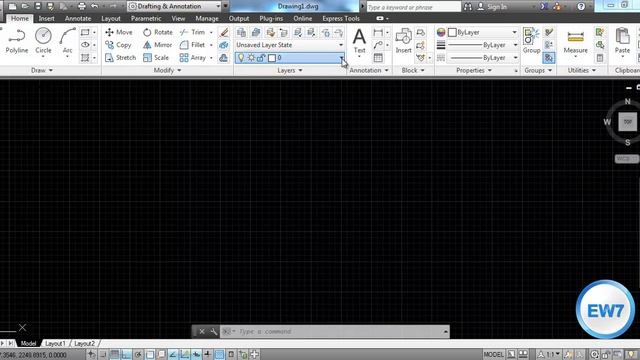Open the Unsaved Layer State dropdown

(290, 45)
